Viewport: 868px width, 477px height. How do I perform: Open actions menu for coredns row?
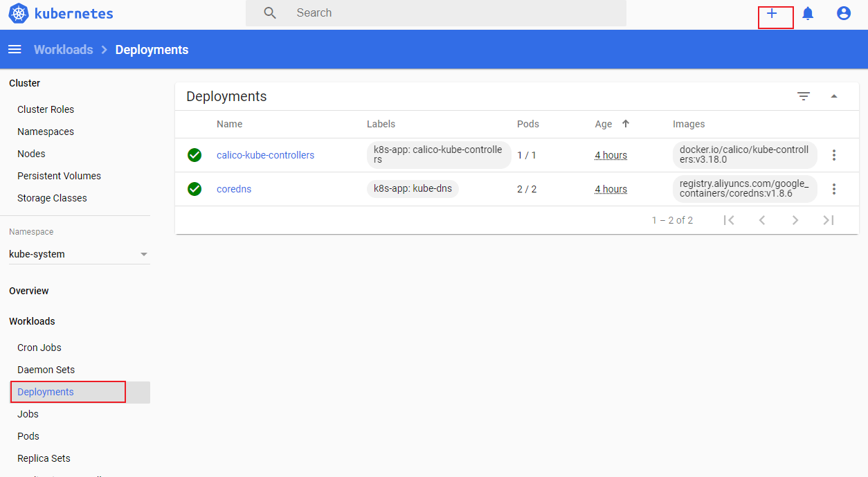[x=834, y=189]
